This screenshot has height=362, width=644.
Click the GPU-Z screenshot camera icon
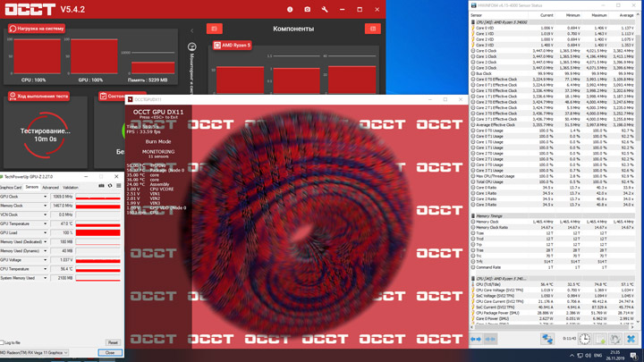point(101,186)
